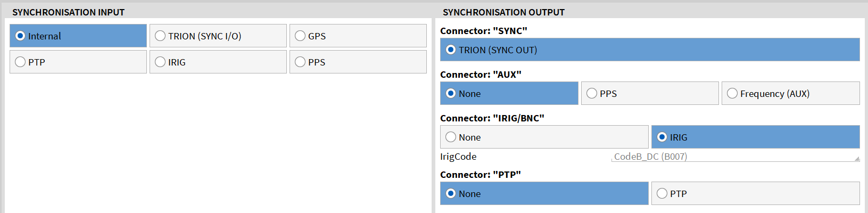This screenshot has height=213, width=868.
Task: Click the Connector: "AUX" heading
Action: pyautogui.click(x=481, y=75)
